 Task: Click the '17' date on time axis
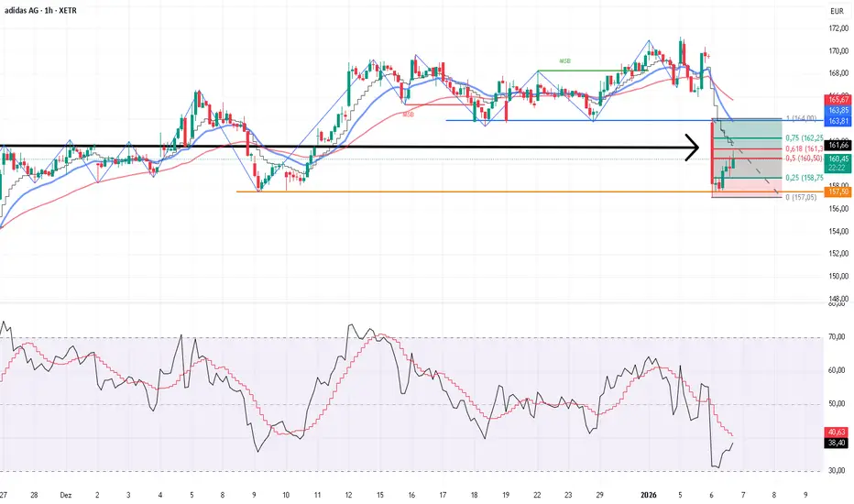click(x=443, y=495)
